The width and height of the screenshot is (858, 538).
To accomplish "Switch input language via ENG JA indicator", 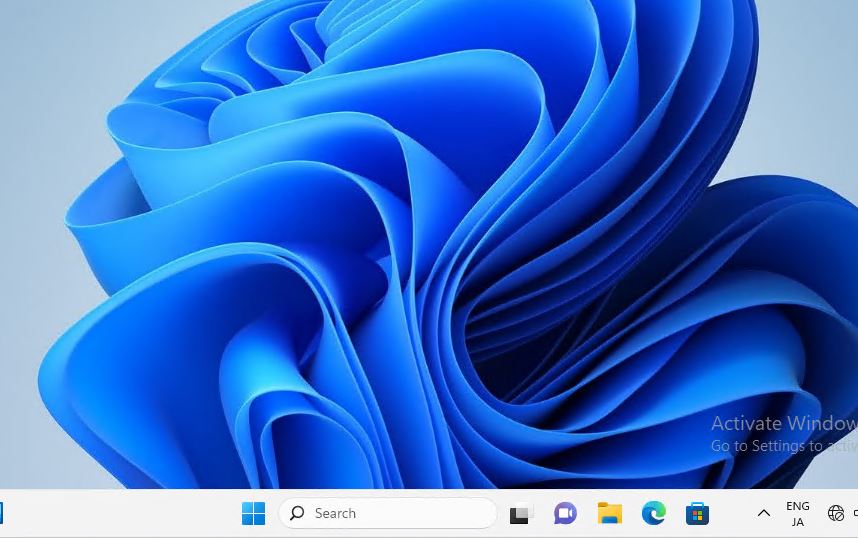I will [x=798, y=514].
